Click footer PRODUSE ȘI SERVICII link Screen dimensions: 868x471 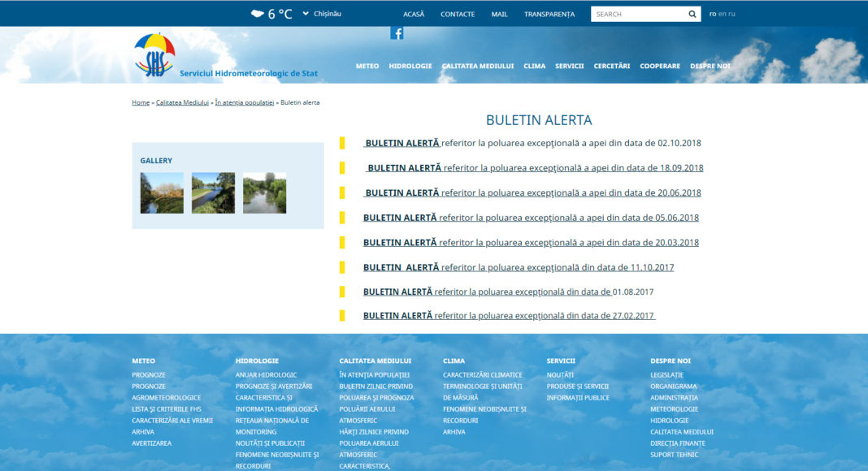point(577,387)
